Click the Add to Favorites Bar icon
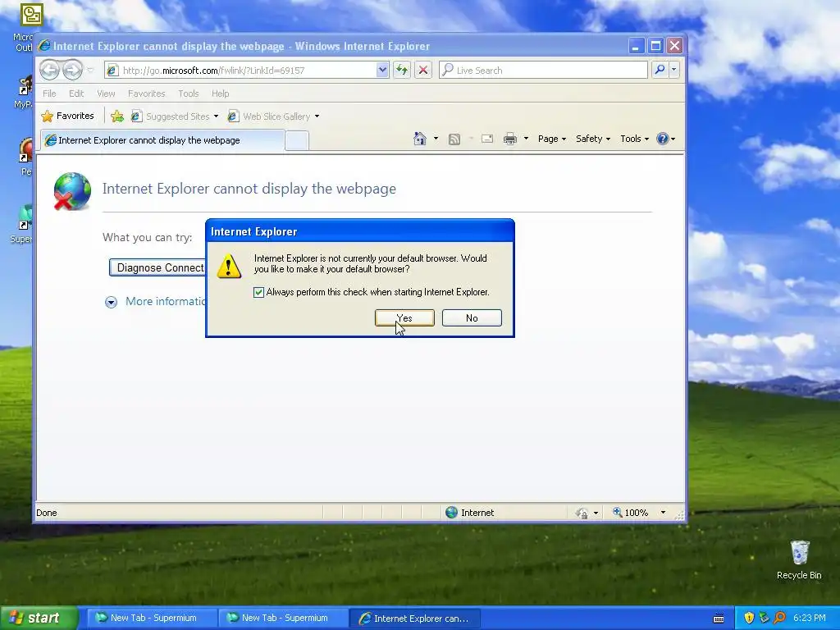This screenshot has width=840, height=630. point(116,116)
